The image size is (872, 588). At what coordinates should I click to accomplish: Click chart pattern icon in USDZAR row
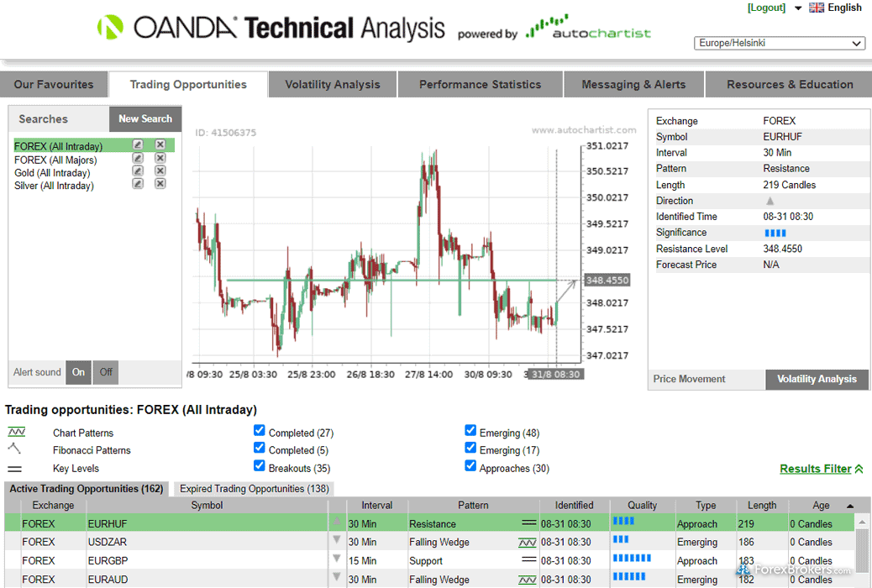528,543
